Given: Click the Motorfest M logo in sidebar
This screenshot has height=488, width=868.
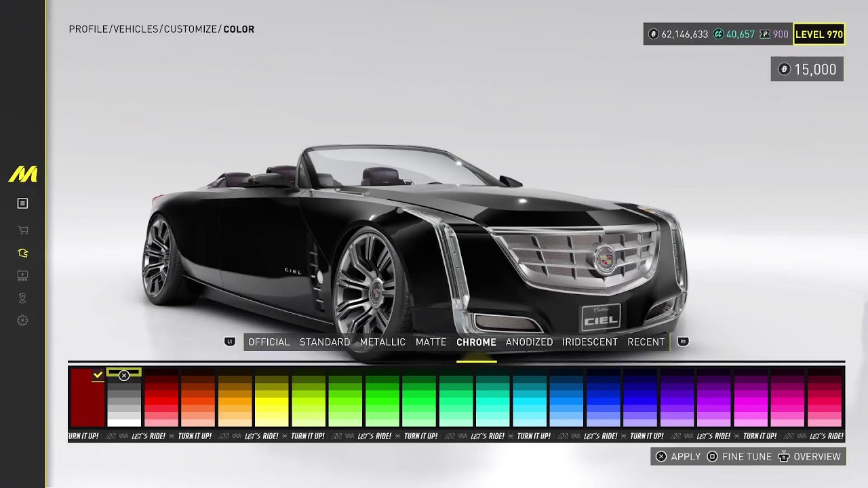Looking at the screenshot, I should coord(22,174).
